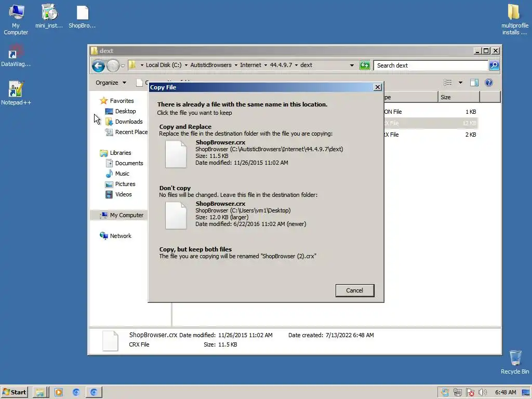Choose Copy and Replace option
The width and height of the screenshot is (532, 399).
[x=266, y=146]
